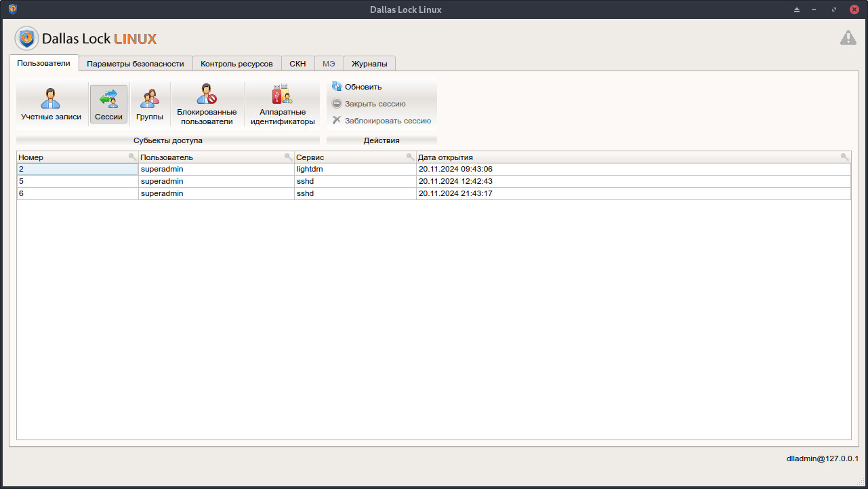Open the filter magnifier on Дата открытия column
Viewport: 868px width, 489px height.
click(x=844, y=156)
